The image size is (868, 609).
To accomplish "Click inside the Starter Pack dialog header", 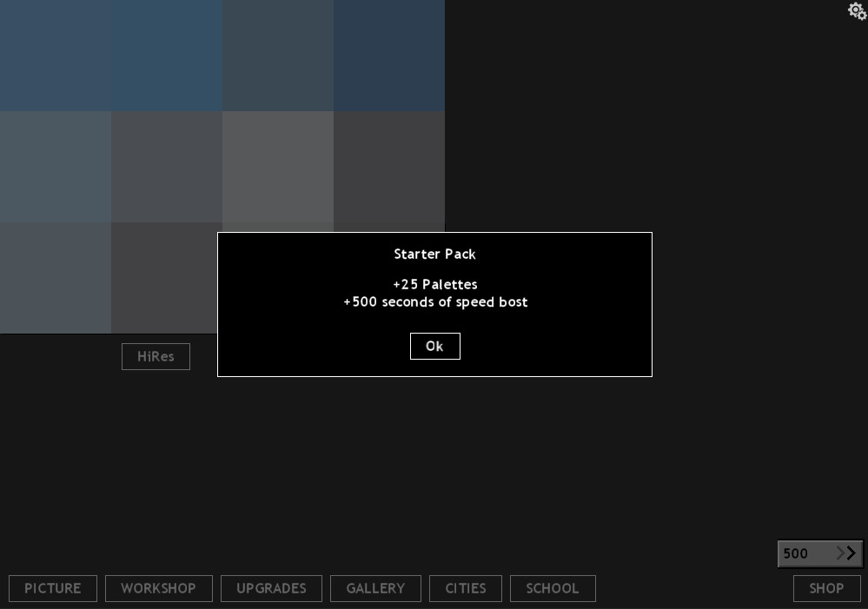I will click(x=434, y=254).
